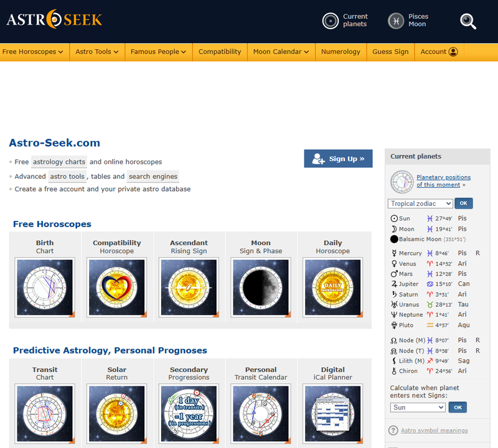Open the Personal Transit Calendar image
The height and width of the screenshot is (448, 498).
[x=261, y=414]
